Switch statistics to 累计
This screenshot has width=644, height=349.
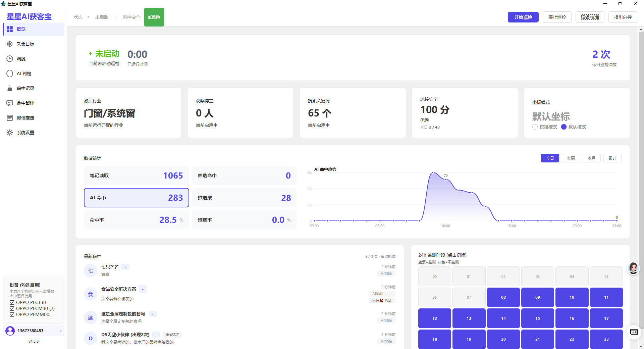coord(612,158)
